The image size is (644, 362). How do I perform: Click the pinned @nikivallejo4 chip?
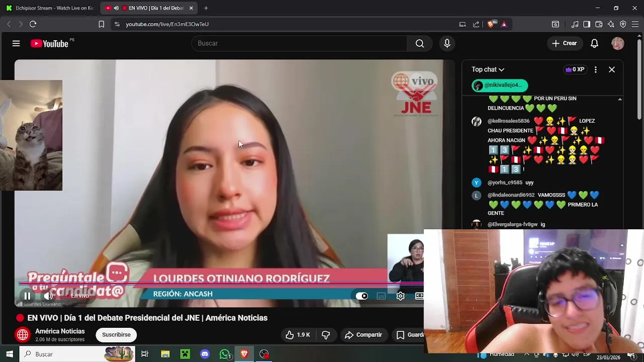500,85
